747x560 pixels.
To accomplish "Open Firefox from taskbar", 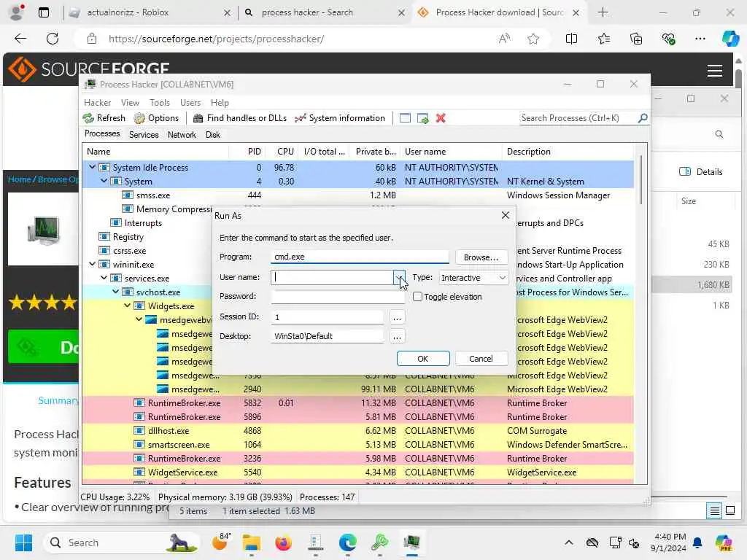I will (284, 542).
